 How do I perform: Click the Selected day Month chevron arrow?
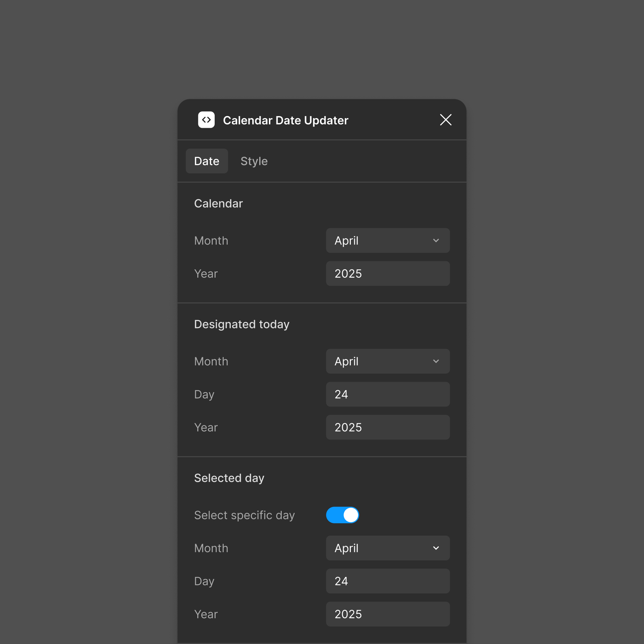436,548
